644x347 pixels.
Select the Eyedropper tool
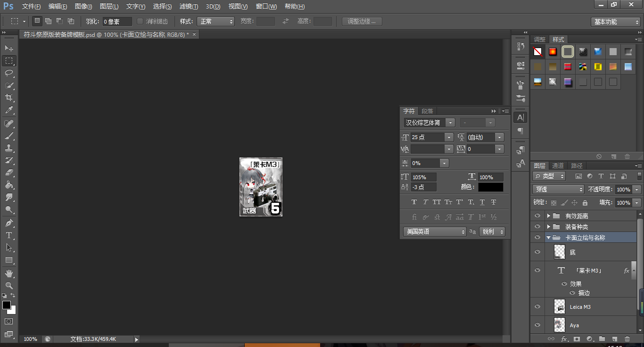9,110
